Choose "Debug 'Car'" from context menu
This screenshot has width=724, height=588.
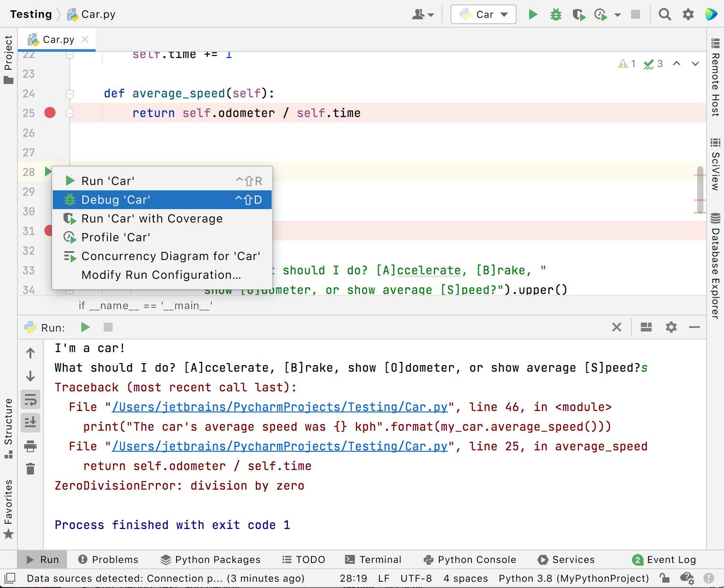click(116, 200)
